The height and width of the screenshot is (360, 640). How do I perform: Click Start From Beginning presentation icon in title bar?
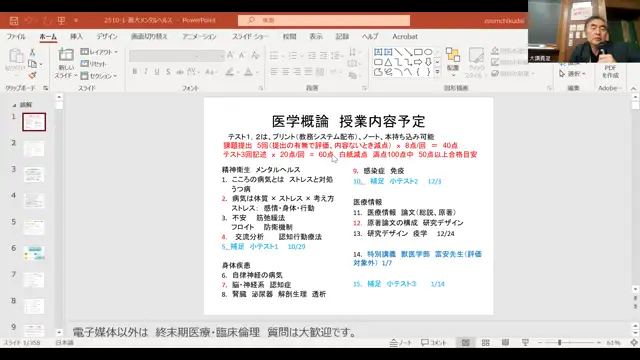coord(61,20)
